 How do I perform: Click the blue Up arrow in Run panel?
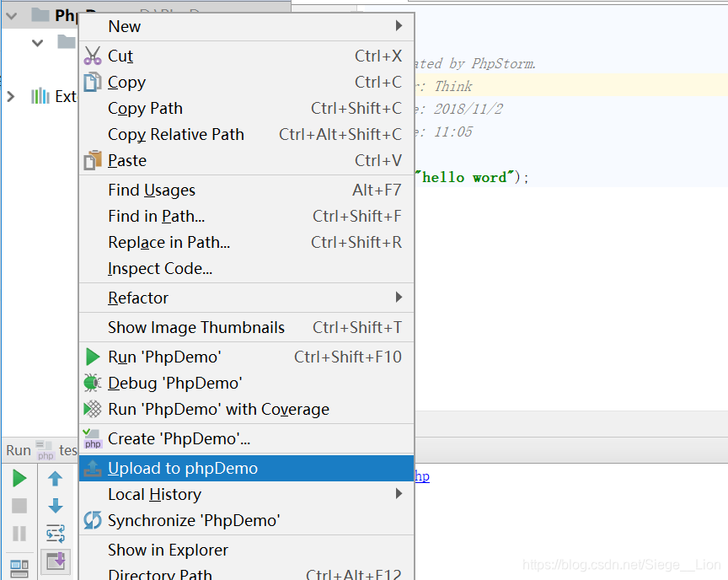point(56,478)
